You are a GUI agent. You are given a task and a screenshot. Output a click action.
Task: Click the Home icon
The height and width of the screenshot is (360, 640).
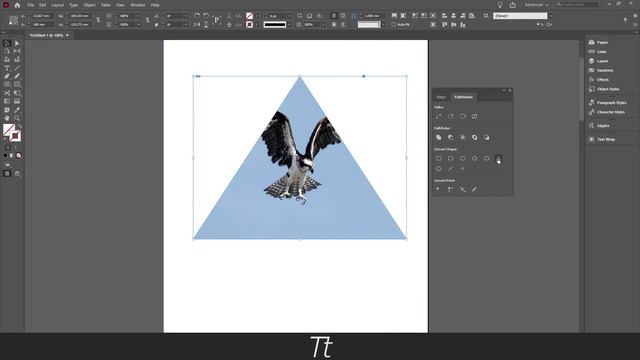click(x=17, y=5)
